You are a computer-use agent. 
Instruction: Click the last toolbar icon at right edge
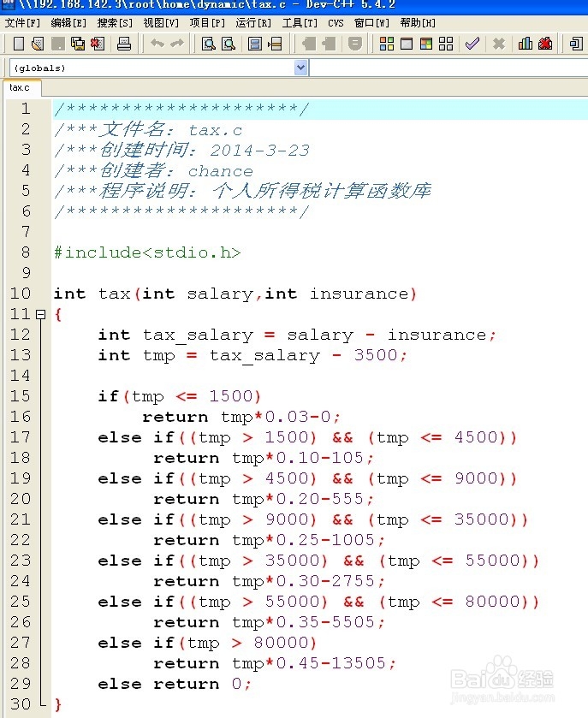pos(576,44)
